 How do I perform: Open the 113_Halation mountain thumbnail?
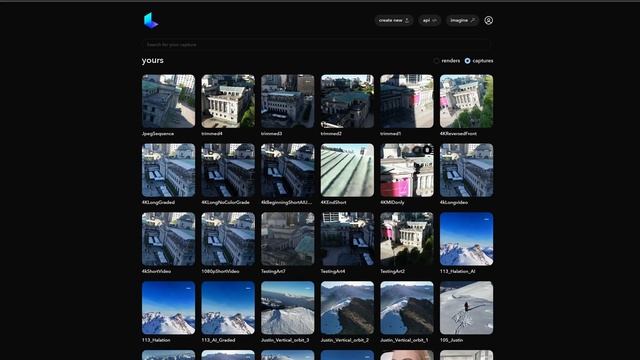pos(169,308)
